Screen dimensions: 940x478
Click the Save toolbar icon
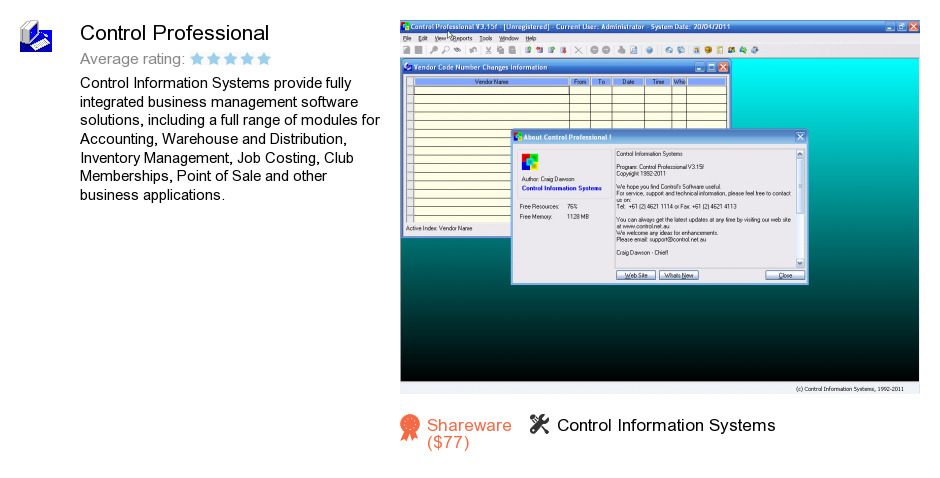click(x=418, y=50)
